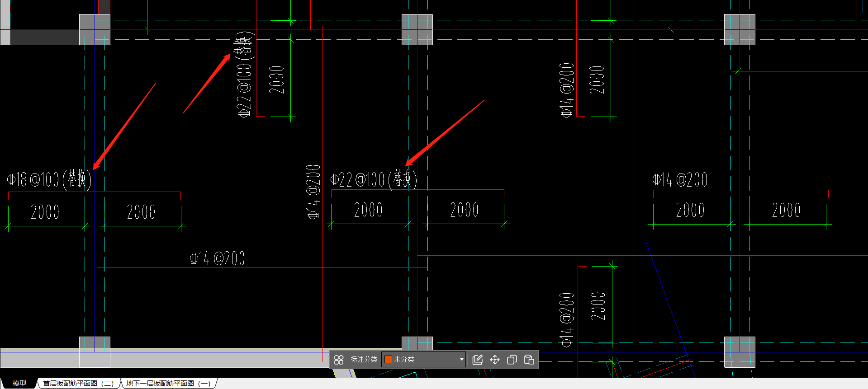Select the vertical Φ14@200 label near the bottom

(567, 319)
